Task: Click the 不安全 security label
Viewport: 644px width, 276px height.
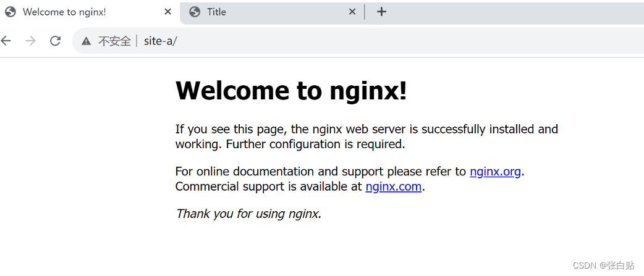Action: click(x=114, y=41)
